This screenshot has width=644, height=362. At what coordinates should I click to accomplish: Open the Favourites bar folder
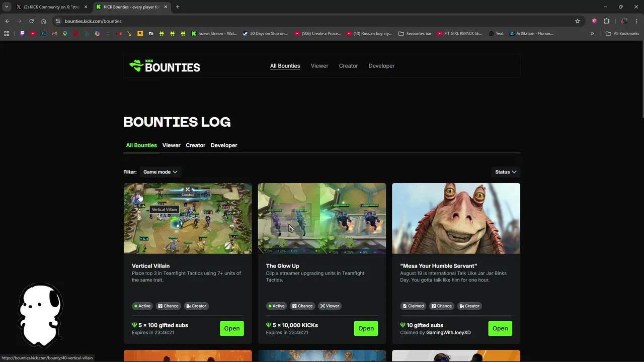click(415, 34)
